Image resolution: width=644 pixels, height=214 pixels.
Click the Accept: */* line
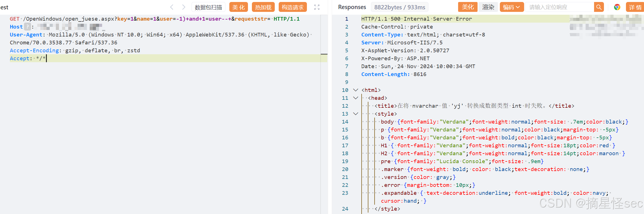pos(28,59)
